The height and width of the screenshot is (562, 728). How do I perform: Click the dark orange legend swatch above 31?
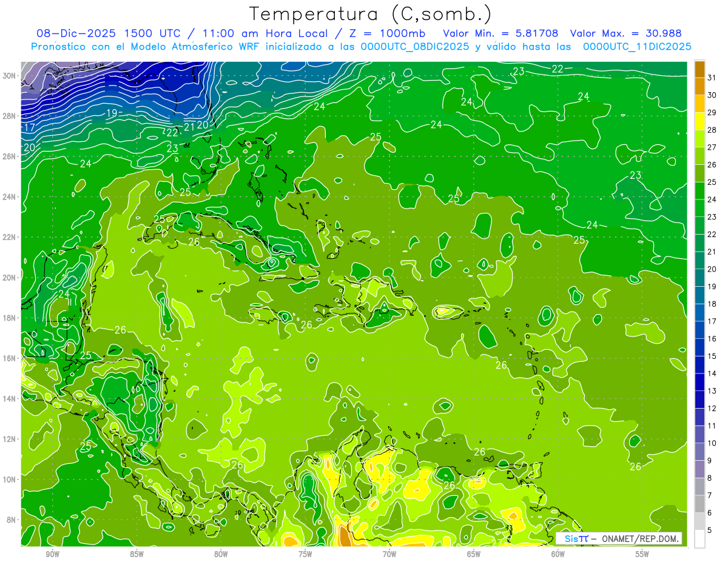(x=699, y=69)
